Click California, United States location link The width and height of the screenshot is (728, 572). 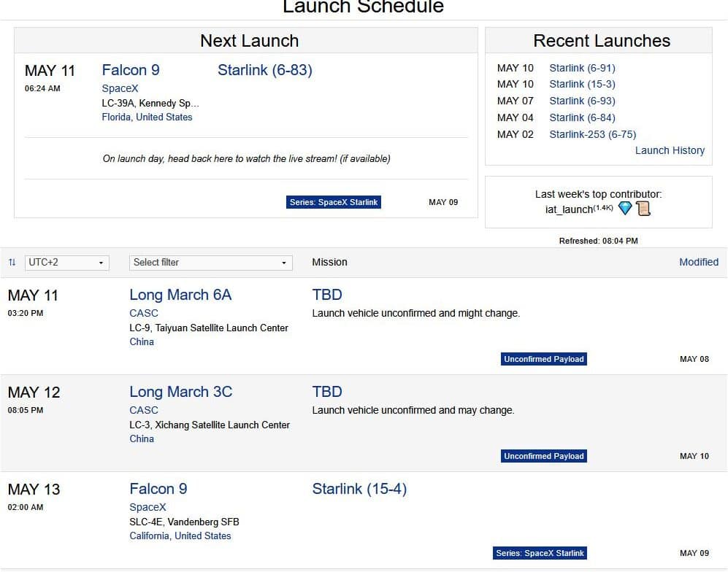(180, 536)
